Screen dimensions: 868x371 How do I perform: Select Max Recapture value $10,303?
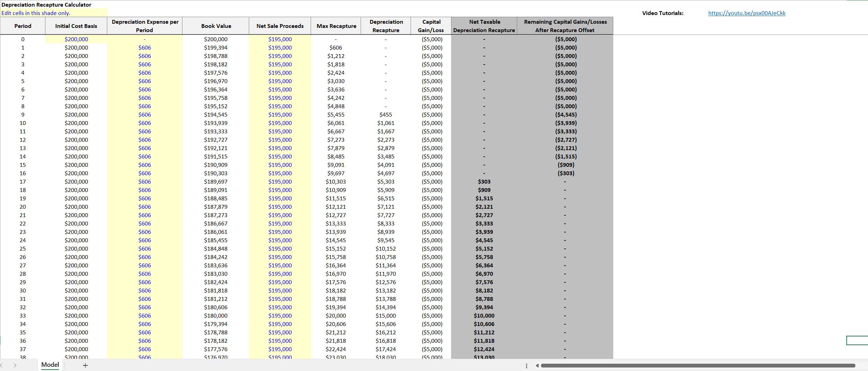coord(336,181)
